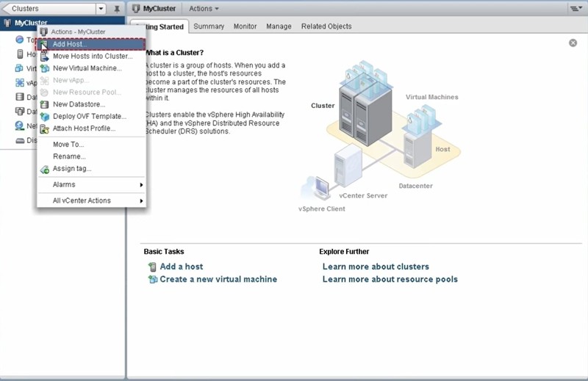Click the Distributed Switches icon in navigator

pyautogui.click(x=20, y=140)
